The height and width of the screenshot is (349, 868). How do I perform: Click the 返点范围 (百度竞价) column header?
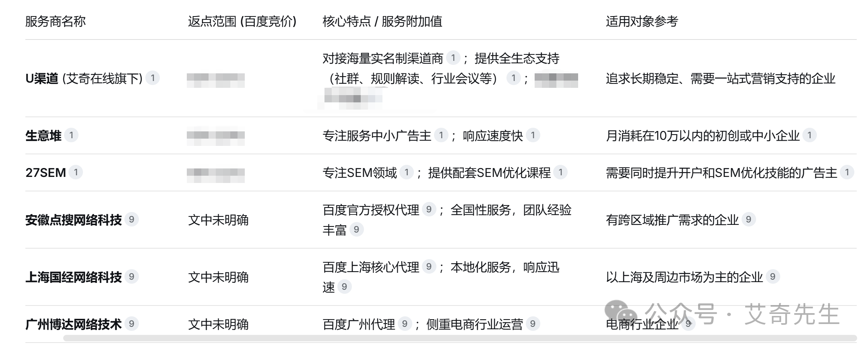(242, 21)
